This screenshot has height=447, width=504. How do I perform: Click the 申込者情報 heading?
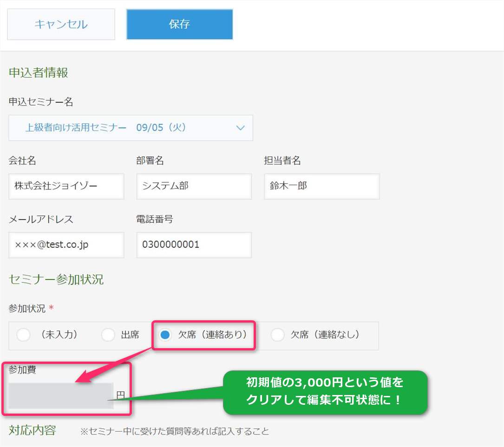(38, 72)
